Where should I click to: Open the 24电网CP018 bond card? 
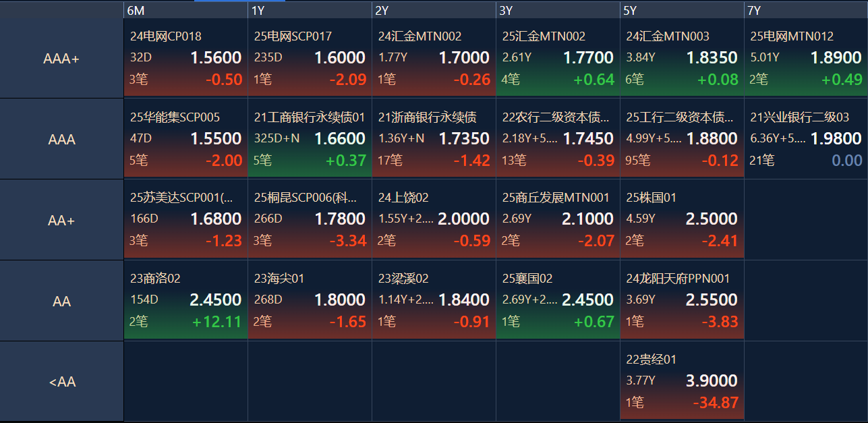pyautogui.click(x=185, y=57)
